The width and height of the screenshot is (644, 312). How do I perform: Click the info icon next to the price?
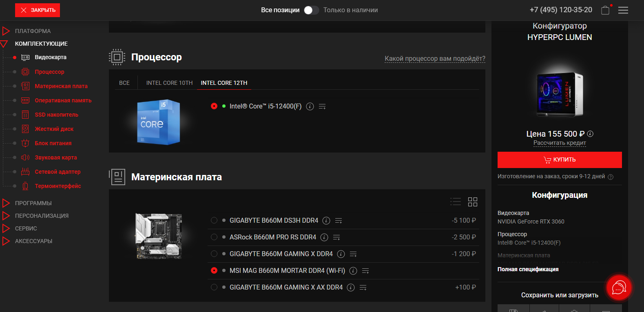[590, 134]
